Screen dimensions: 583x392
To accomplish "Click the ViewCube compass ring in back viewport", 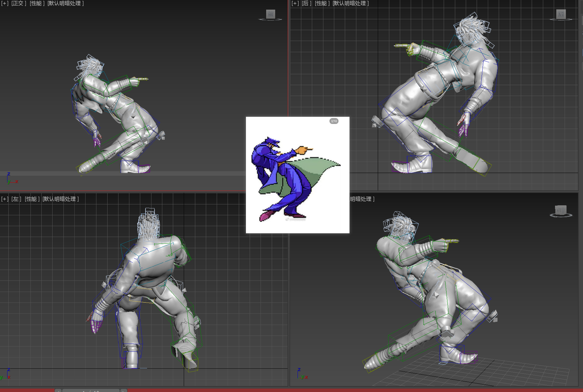I will pyautogui.click(x=561, y=20).
